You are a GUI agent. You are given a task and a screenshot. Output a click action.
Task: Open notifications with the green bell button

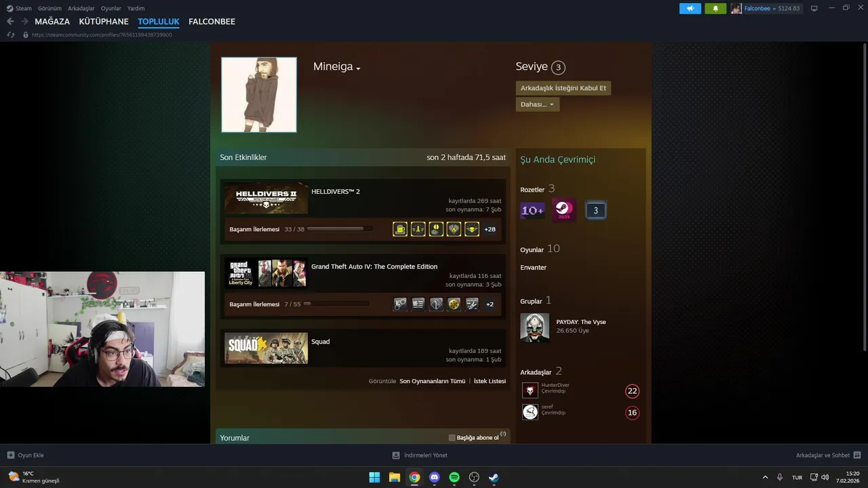coord(715,8)
